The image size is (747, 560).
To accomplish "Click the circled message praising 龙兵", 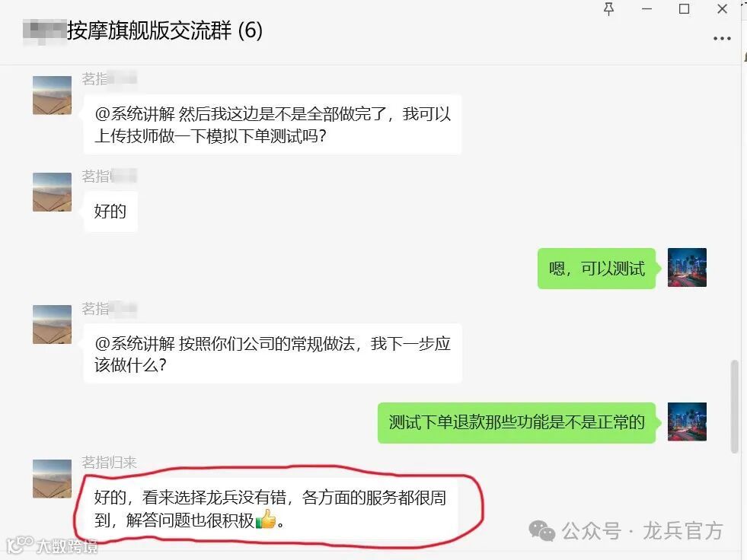I will [270, 508].
